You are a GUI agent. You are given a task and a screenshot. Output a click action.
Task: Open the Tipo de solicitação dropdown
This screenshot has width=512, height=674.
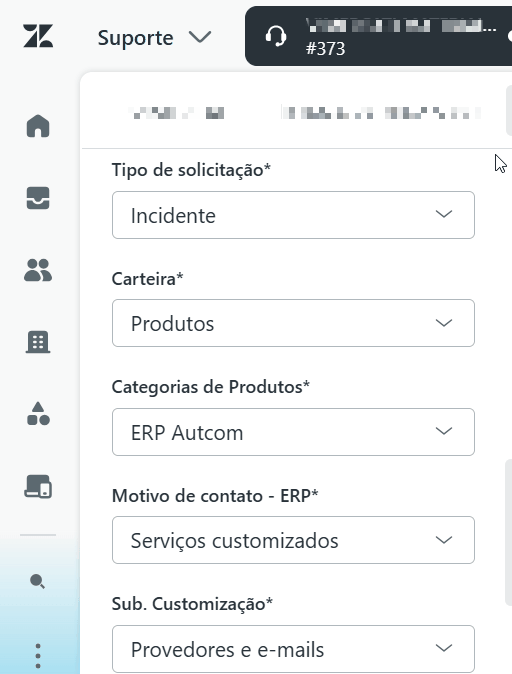pyautogui.click(x=293, y=215)
